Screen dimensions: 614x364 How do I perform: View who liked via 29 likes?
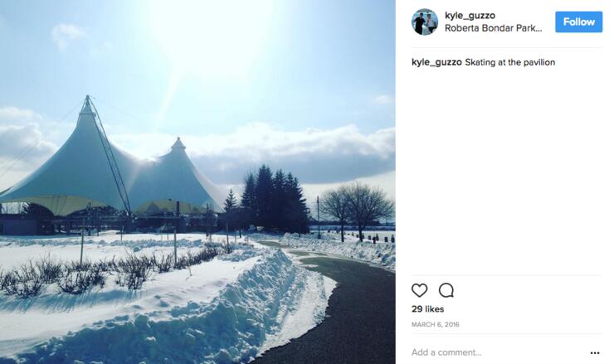coord(427,309)
